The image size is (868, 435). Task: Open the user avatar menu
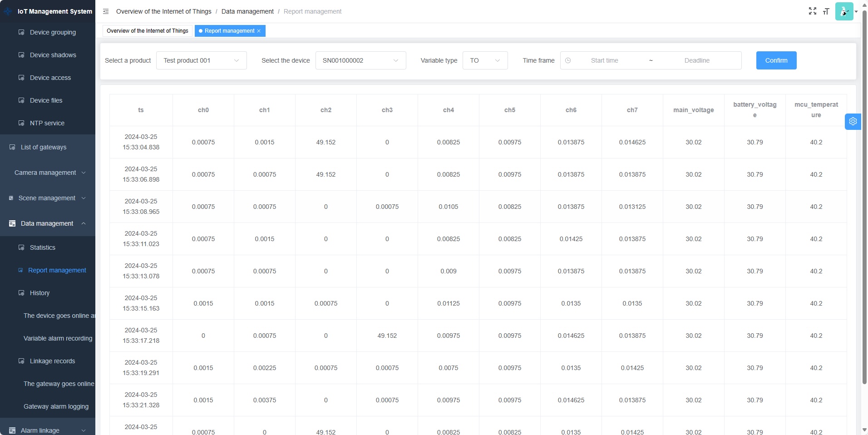pos(845,11)
